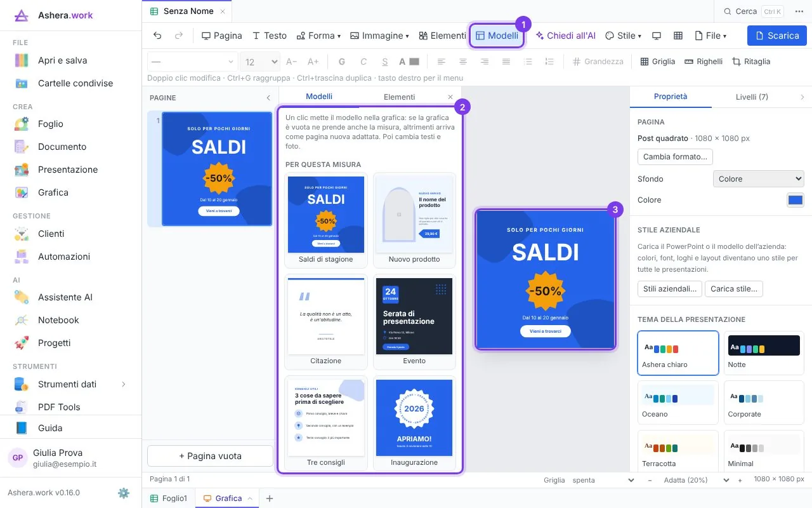Zoom in with the plus in the status bar
The width and height of the screenshot is (812, 508).
740,480
